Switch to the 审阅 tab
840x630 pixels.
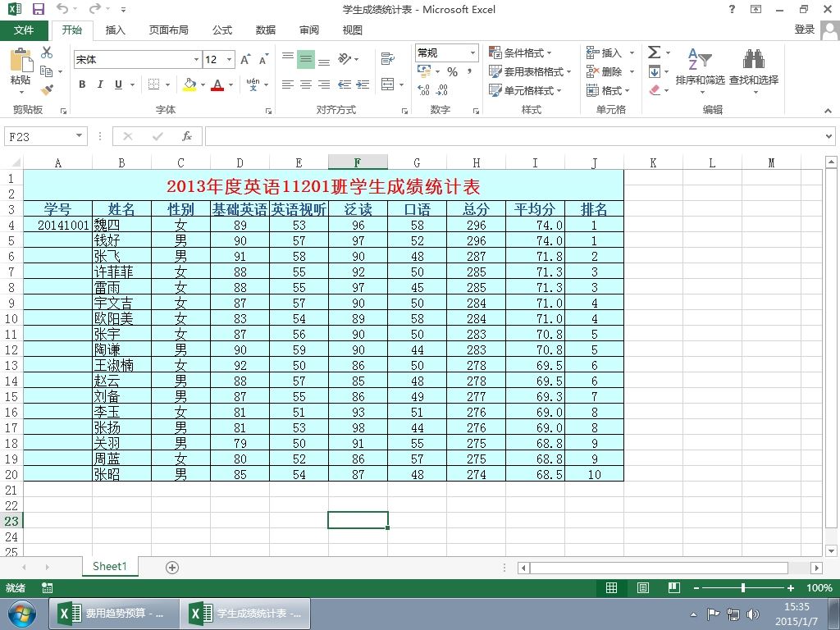[x=309, y=30]
